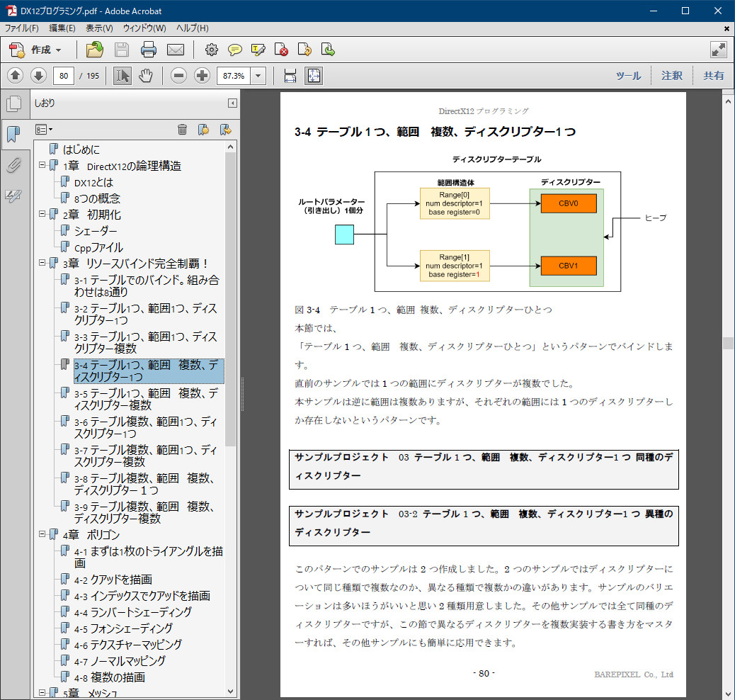Add a sticky note comment

tap(234, 50)
